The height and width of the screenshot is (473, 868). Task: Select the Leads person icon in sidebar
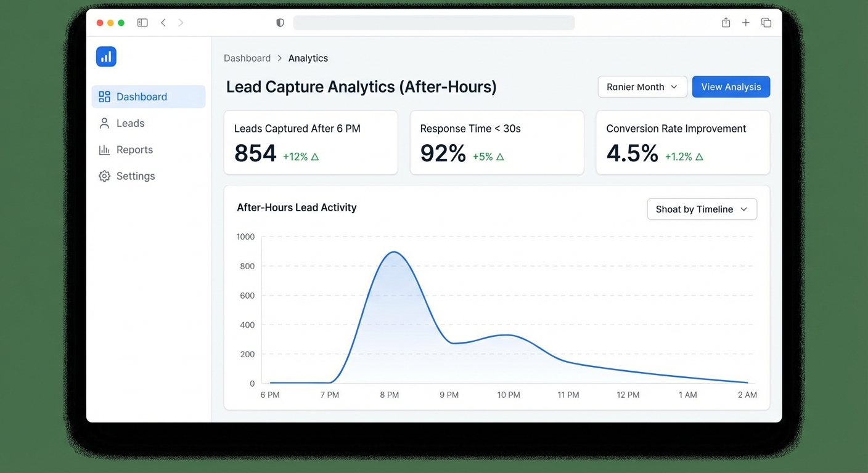(x=104, y=123)
